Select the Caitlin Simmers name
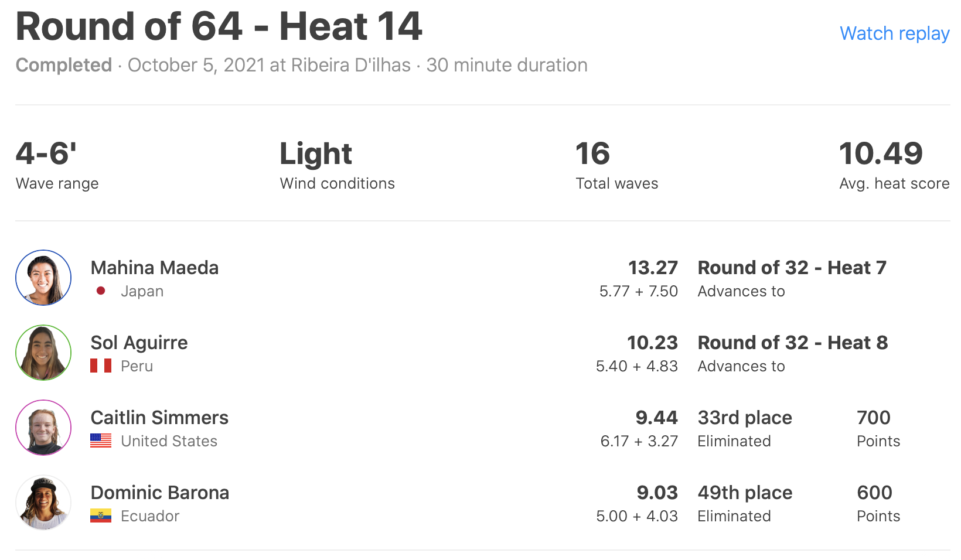 tap(159, 418)
